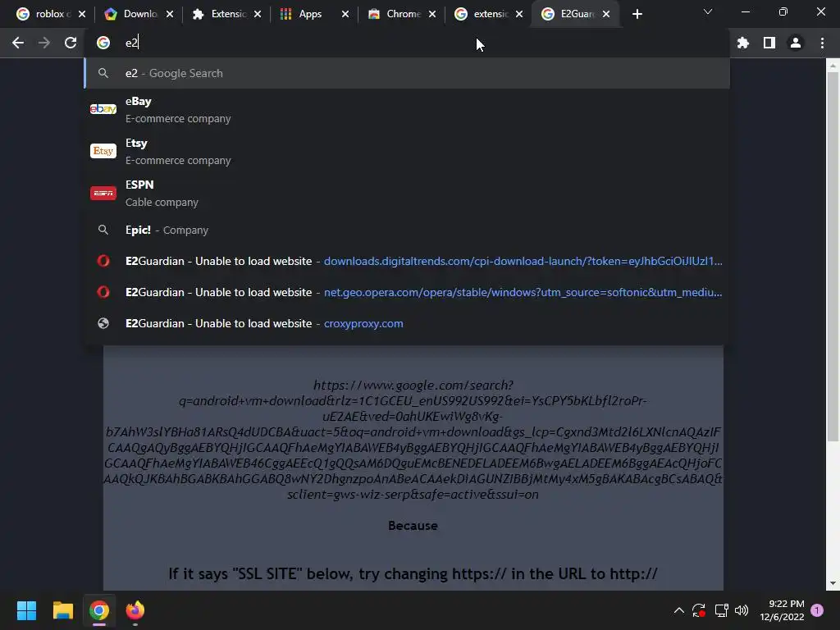
Task: Close the roblox tab
Action: tap(82, 15)
